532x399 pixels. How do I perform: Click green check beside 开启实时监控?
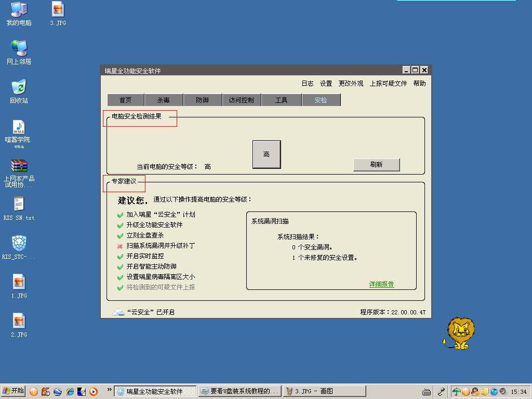pos(120,257)
